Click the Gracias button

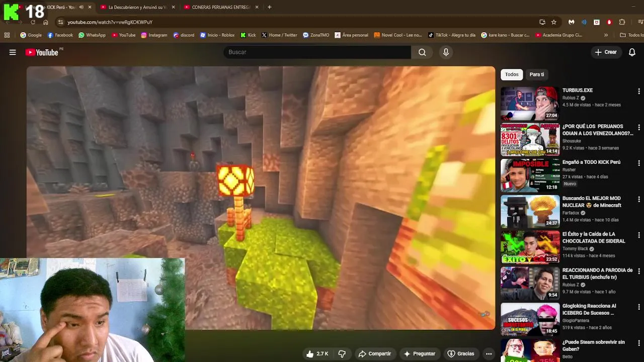461,354
